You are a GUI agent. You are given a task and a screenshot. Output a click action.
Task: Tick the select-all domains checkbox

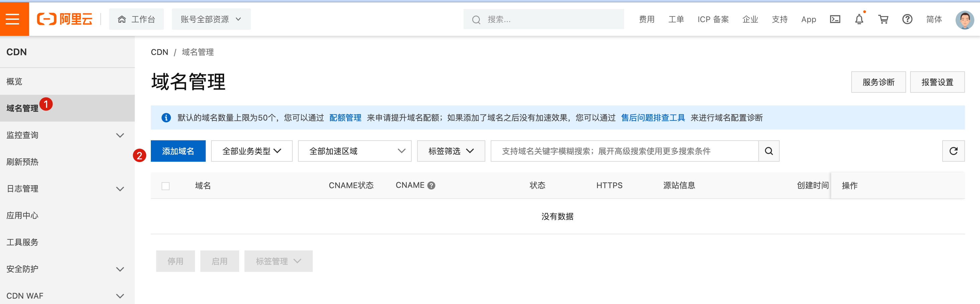coord(166,186)
